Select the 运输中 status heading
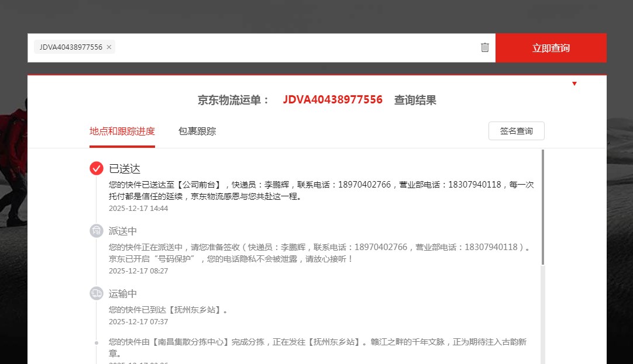 pos(123,294)
